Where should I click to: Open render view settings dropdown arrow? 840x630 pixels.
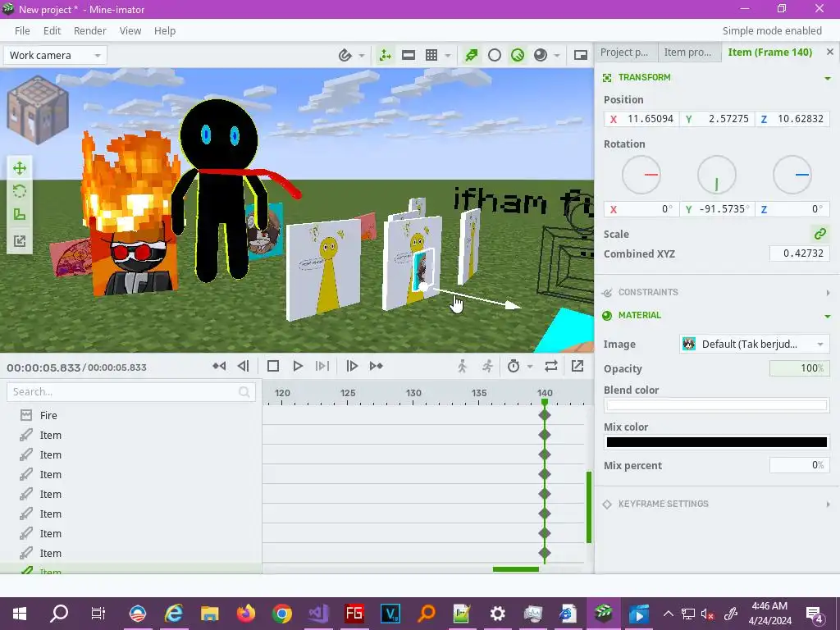(557, 55)
